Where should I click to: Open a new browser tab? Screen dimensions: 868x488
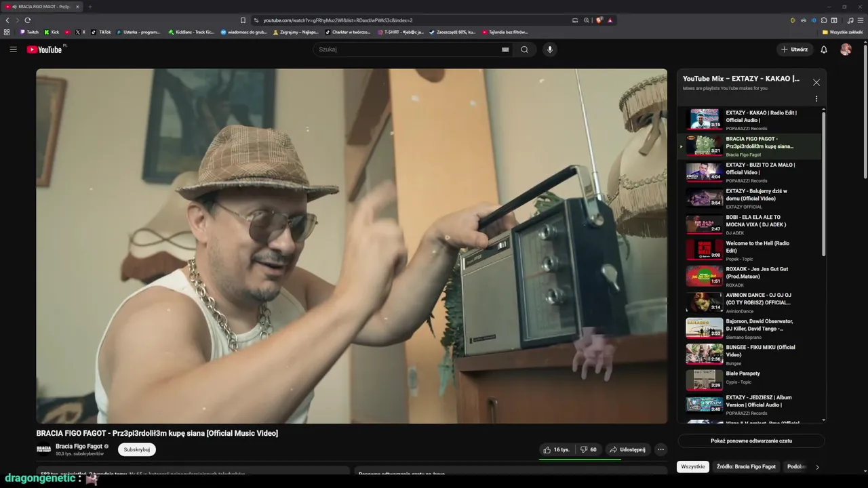[x=90, y=7]
